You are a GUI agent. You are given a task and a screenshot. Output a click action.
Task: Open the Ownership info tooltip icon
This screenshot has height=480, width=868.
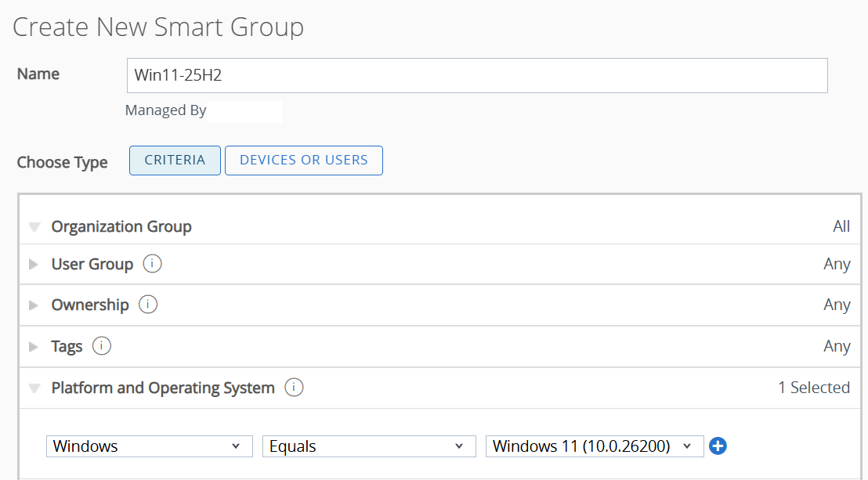(x=148, y=305)
